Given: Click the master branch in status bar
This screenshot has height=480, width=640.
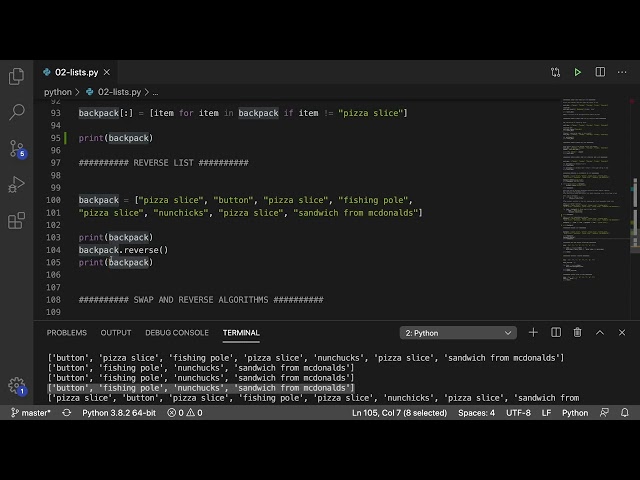Looking at the screenshot, I should 31,413.
